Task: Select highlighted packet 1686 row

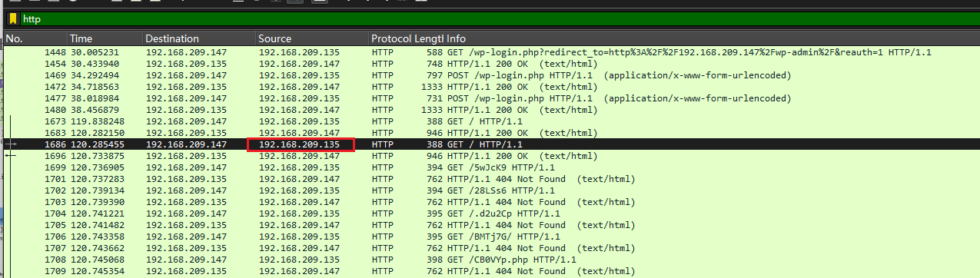Action: coord(492,144)
